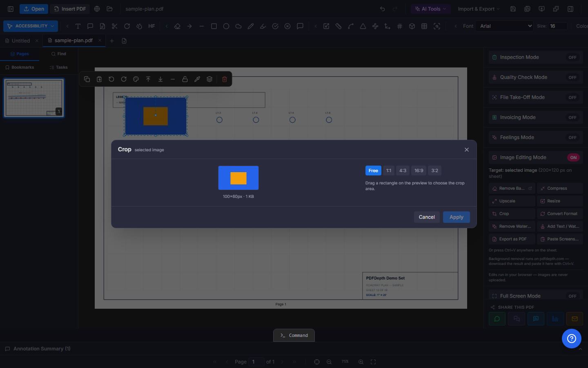Click the undo arrow in top bar

383,9
